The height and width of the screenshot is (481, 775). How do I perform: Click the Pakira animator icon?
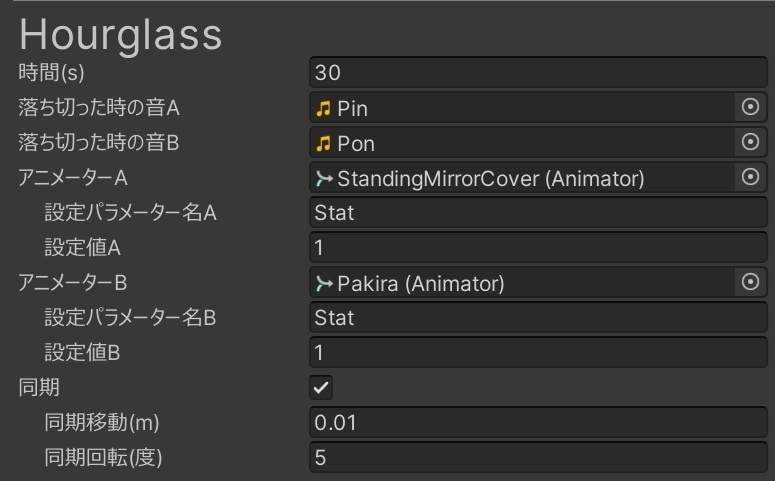pyautogui.click(x=323, y=284)
